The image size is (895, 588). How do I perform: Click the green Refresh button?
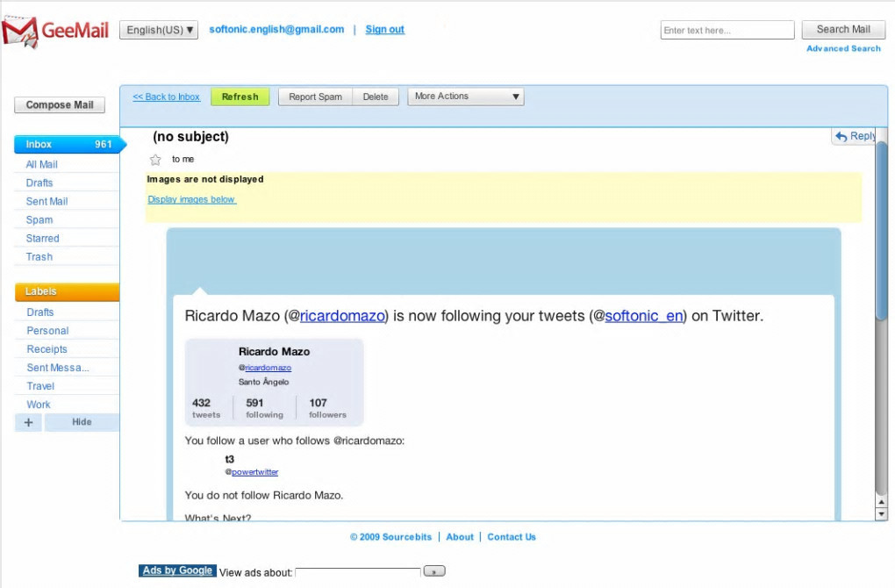[x=240, y=97]
